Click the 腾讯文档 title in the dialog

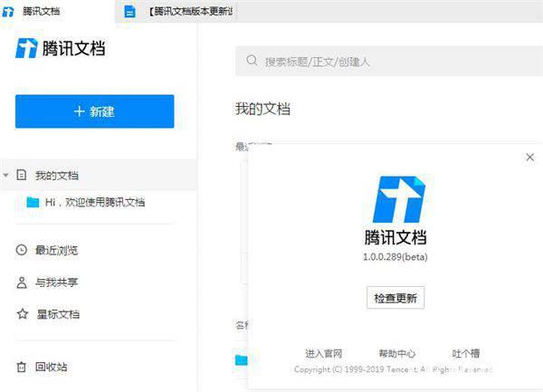pyautogui.click(x=395, y=237)
